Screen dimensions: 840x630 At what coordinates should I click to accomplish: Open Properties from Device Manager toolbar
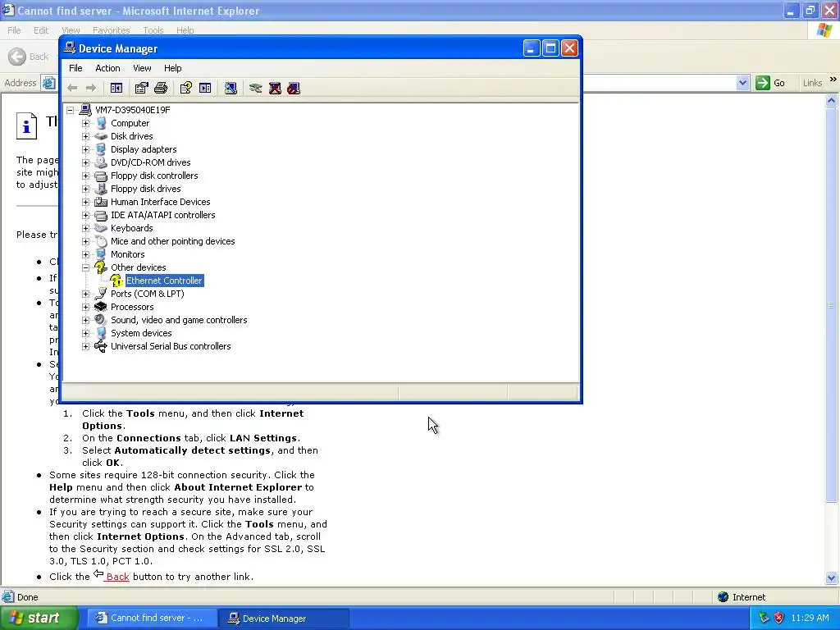pyautogui.click(x=141, y=88)
